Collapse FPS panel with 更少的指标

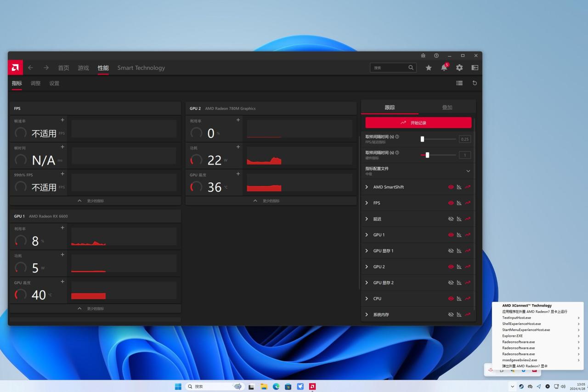pos(95,201)
